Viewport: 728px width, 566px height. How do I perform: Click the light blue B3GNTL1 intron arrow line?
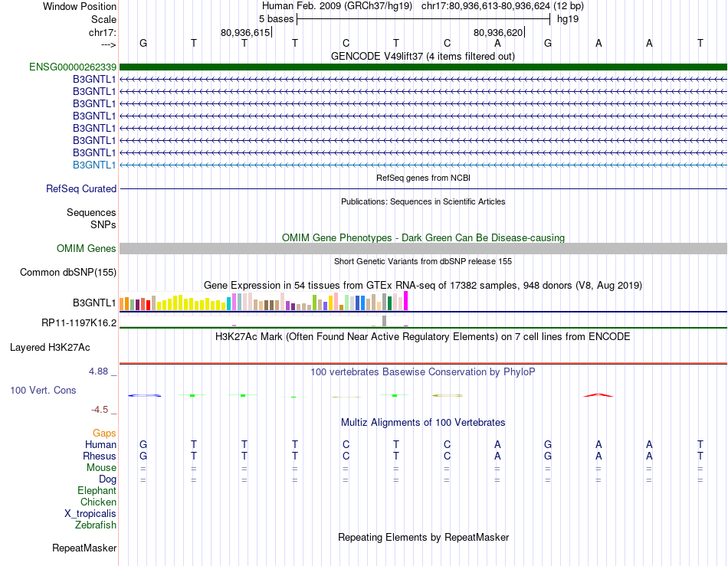click(x=423, y=165)
